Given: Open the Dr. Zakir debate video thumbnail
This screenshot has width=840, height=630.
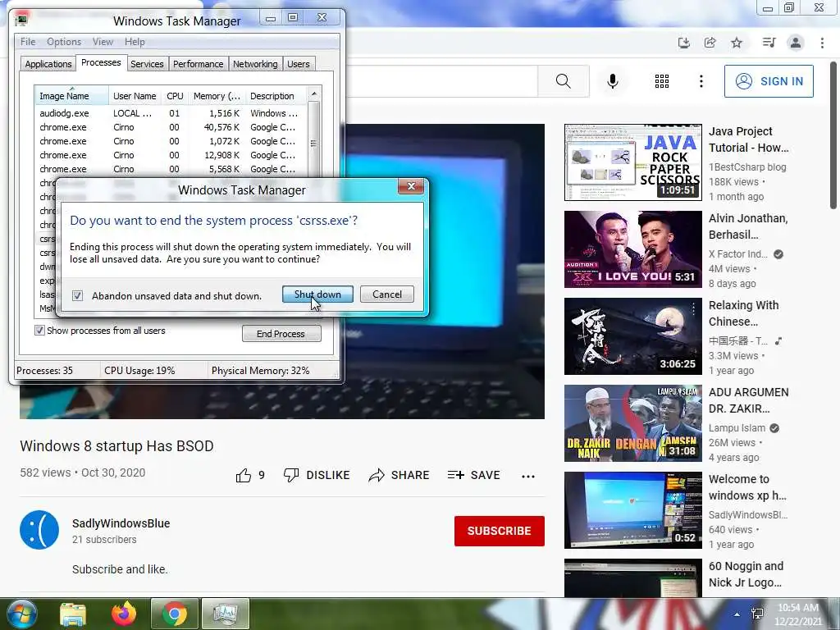Looking at the screenshot, I should pos(633,422).
